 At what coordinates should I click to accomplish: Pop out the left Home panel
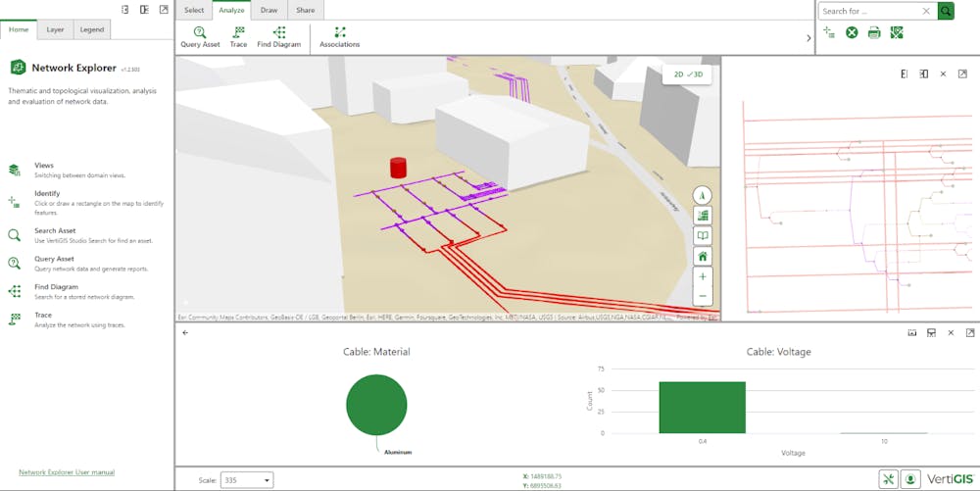coord(164,10)
